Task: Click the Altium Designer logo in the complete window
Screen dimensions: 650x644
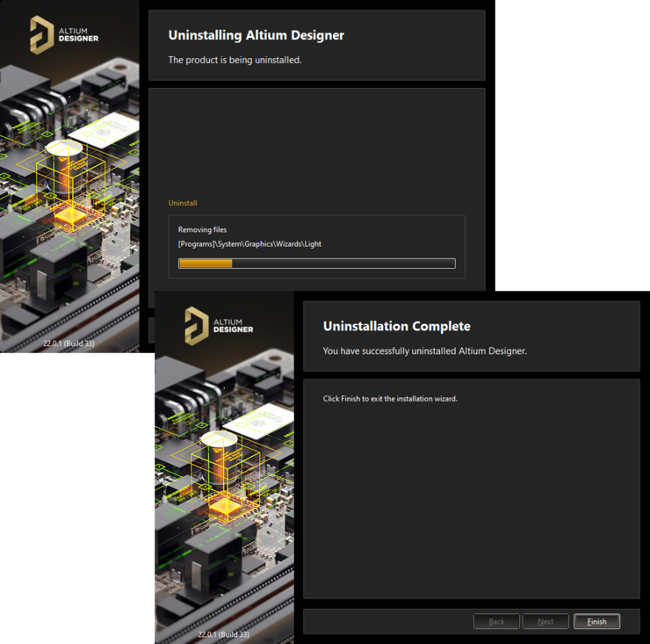Action: [x=219, y=326]
